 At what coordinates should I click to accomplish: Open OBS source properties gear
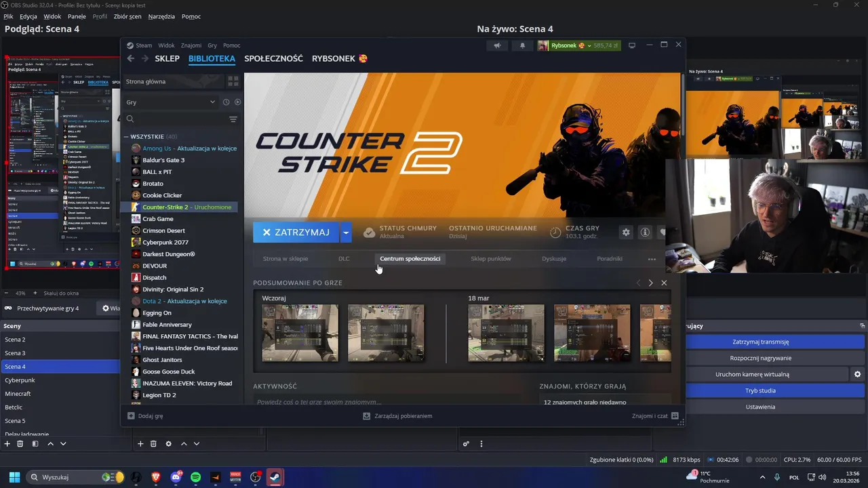[x=169, y=444]
